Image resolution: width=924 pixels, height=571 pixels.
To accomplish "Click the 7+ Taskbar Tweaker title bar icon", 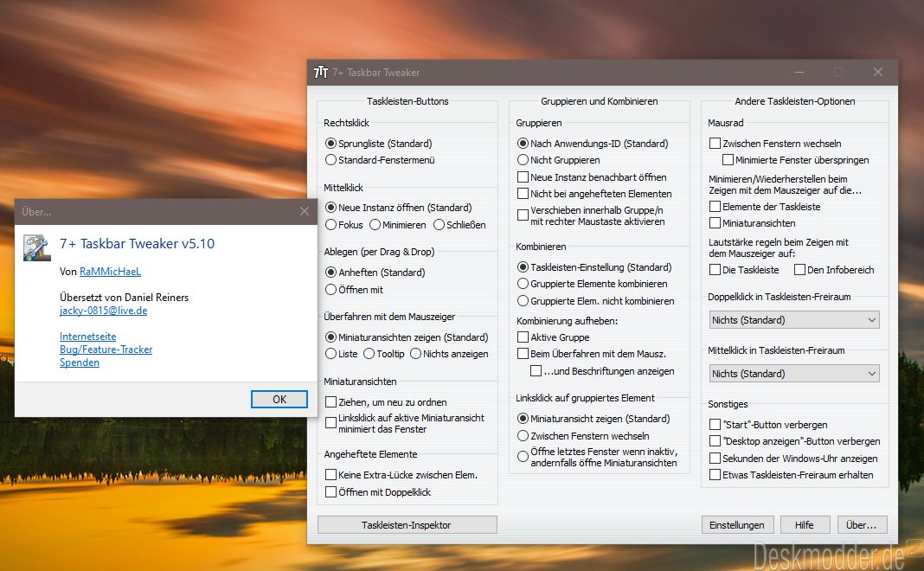I will [x=321, y=73].
